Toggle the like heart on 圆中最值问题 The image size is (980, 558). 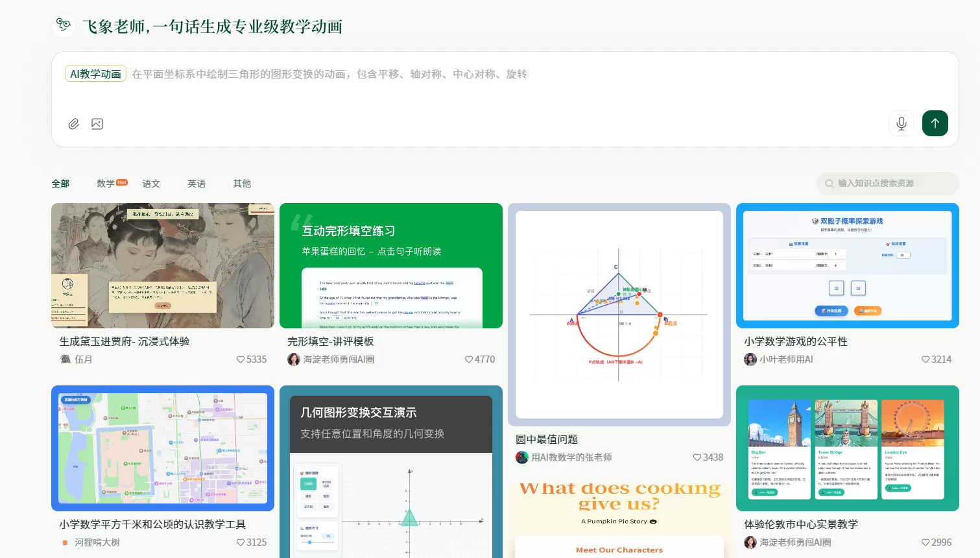696,457
